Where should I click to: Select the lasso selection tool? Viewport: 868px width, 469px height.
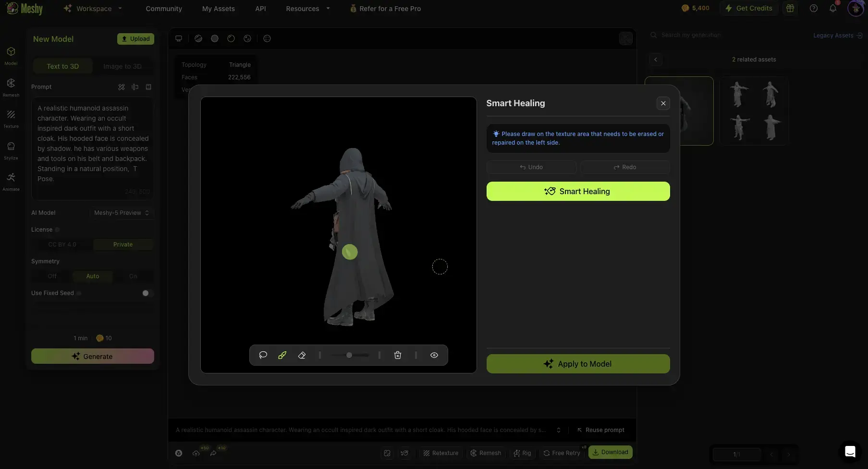[x=263, y=355]
